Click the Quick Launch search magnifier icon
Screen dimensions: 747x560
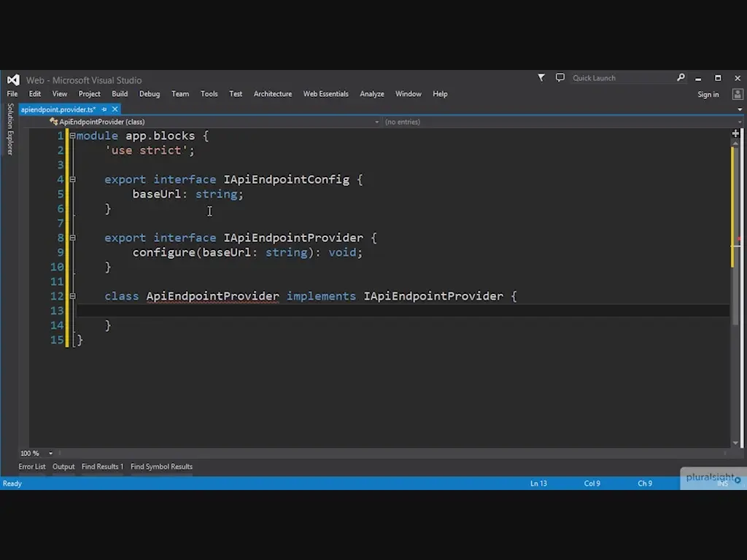(681, 77)
